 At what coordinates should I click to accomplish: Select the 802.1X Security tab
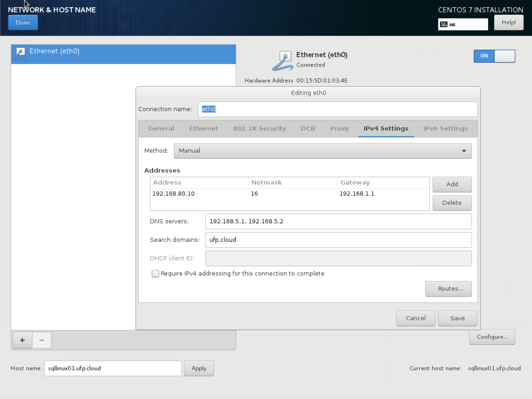tap(259, 129)
